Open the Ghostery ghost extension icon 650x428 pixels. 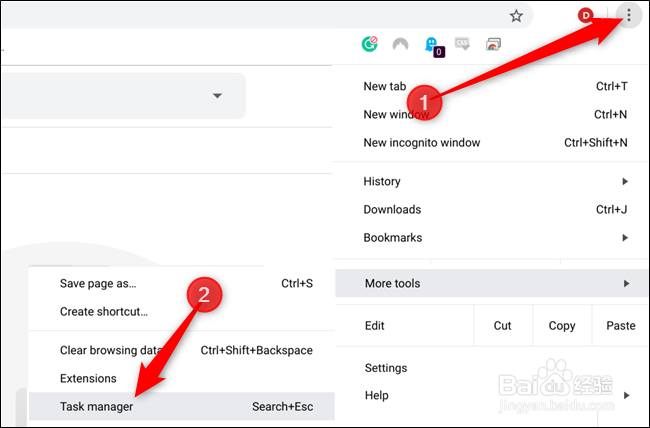(434, 46)
